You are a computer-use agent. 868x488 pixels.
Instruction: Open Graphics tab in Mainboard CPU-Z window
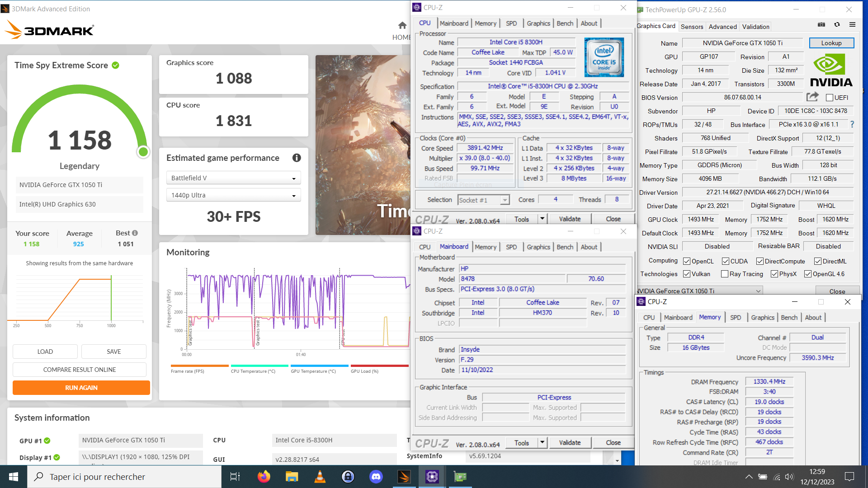[x=538, y=247]
